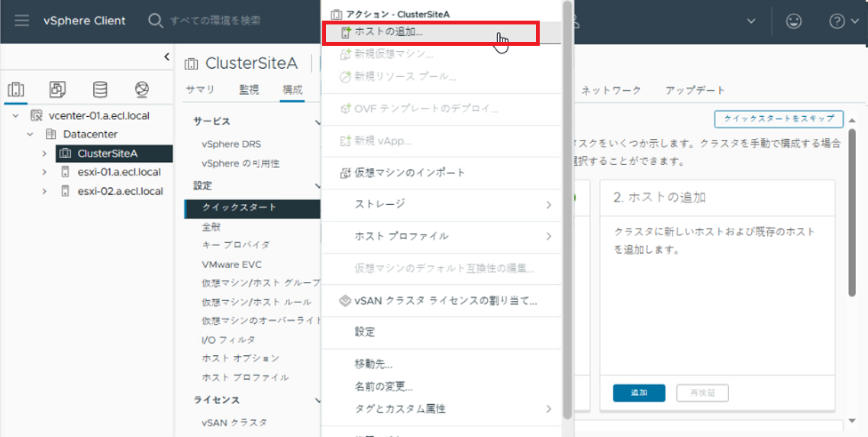Open vSphere の可用性 settings

click(x=240, y=163)
